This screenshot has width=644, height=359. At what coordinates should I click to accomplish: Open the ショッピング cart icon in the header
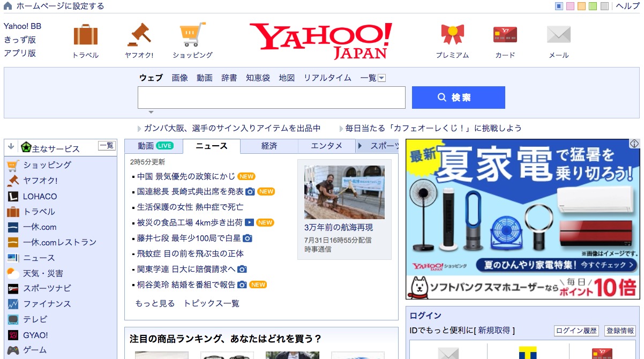pos(193,34)
